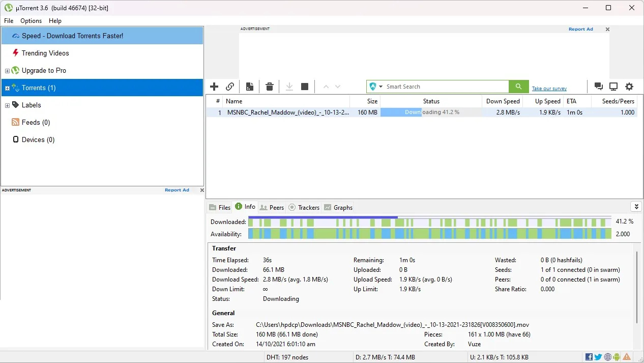Screen dimensions: 644x363
Task: Click the Remove torrent trash icon
Action: (x=270, y=87)
